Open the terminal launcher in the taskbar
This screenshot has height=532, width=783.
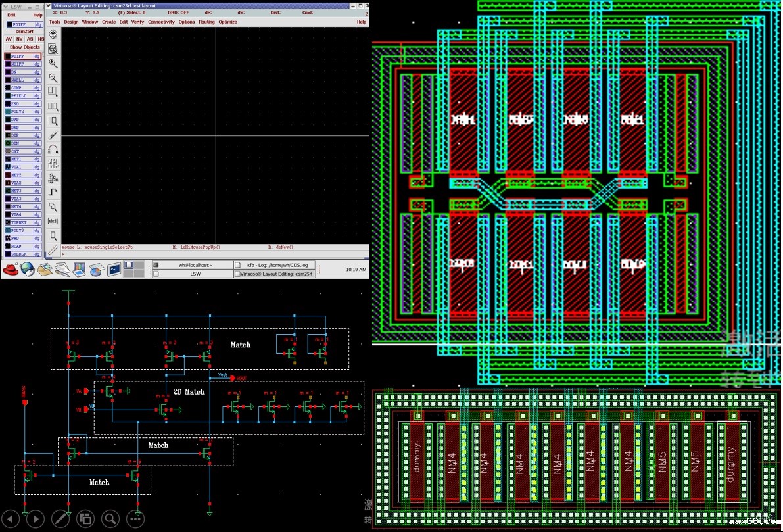coord(114,268)
